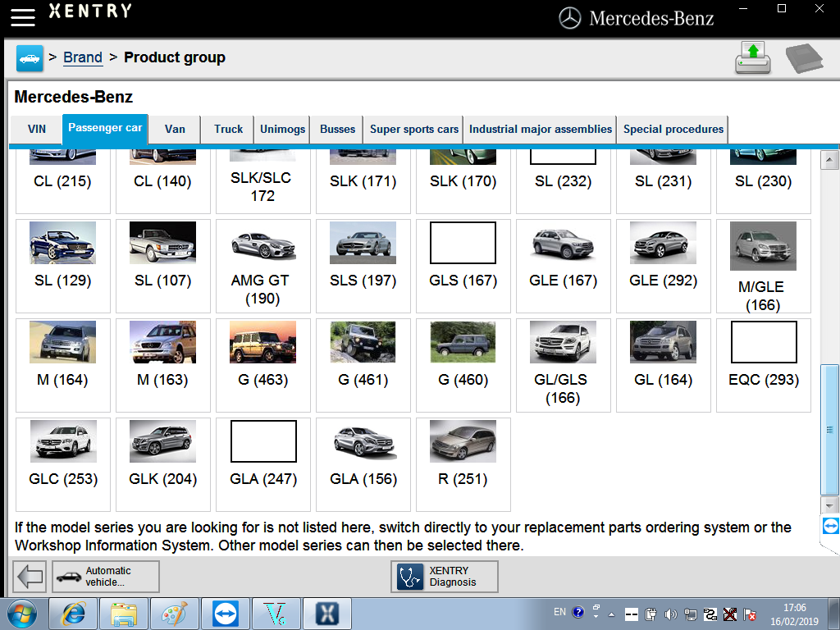Switch to the Van tab
Image resolution: width=840 pixels, height=630 pixels.
coord(175,129)
